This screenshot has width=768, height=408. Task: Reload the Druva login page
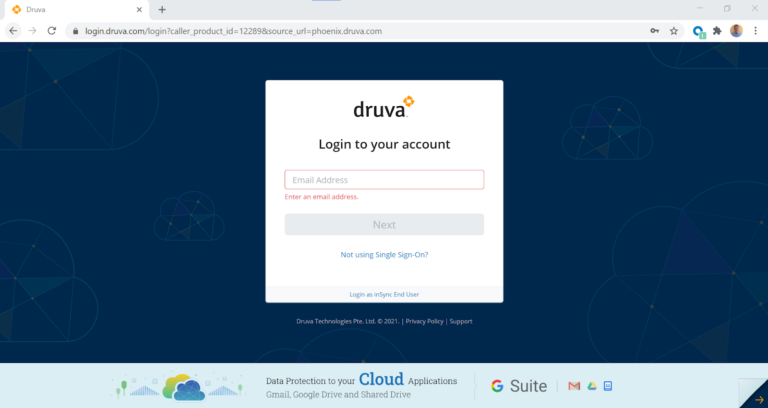[x=52, y=31]
